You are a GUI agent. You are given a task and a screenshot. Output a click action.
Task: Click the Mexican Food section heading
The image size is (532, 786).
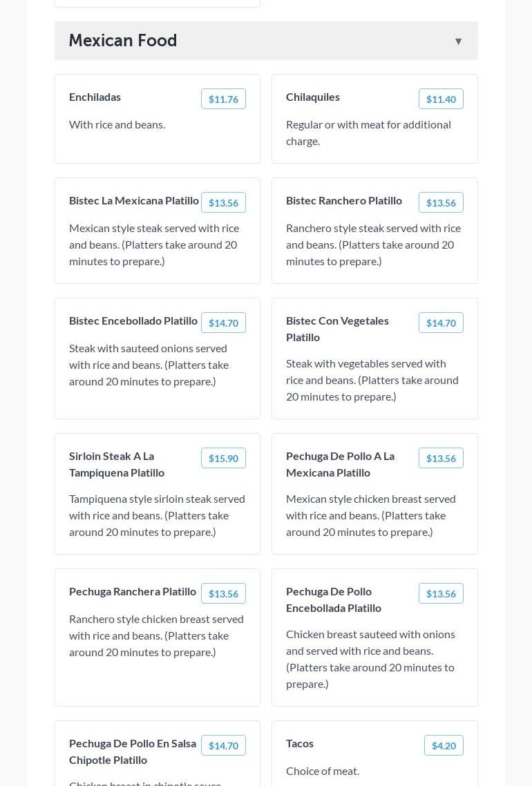pyautogui.click(x=123, y=41)
